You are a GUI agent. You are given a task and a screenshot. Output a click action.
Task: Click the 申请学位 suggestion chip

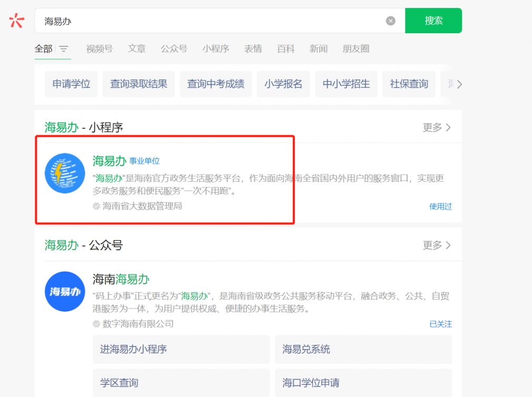(x=71, y=84)
